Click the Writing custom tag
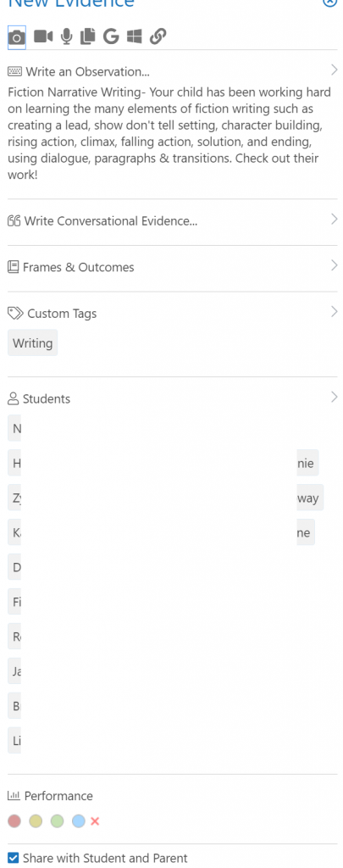This screenshot has height=868, width=343. click(x=33, y=343)
